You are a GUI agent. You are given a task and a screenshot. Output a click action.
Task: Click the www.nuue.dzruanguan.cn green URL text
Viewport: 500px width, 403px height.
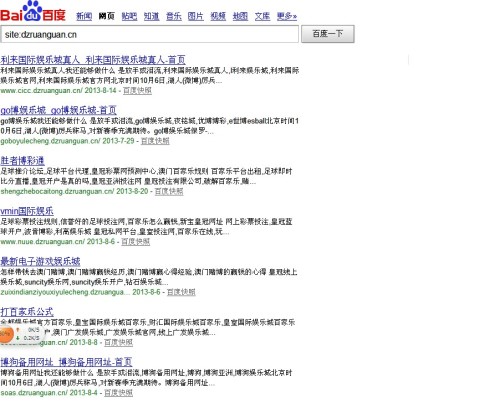43,241
